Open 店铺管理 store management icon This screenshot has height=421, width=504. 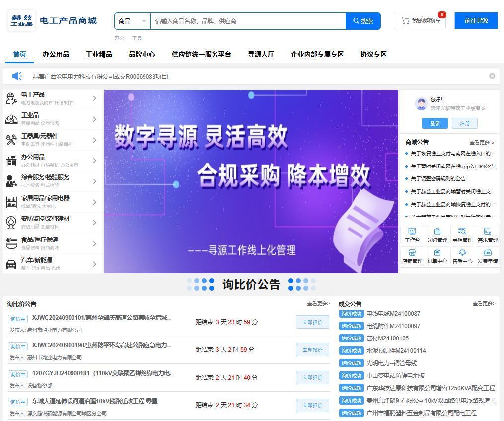(x=412, y=256)
